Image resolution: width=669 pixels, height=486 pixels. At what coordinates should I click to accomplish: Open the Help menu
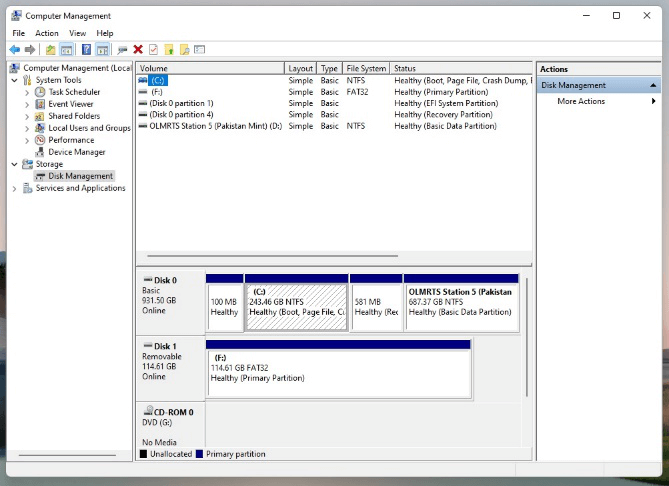coord(105,33)
